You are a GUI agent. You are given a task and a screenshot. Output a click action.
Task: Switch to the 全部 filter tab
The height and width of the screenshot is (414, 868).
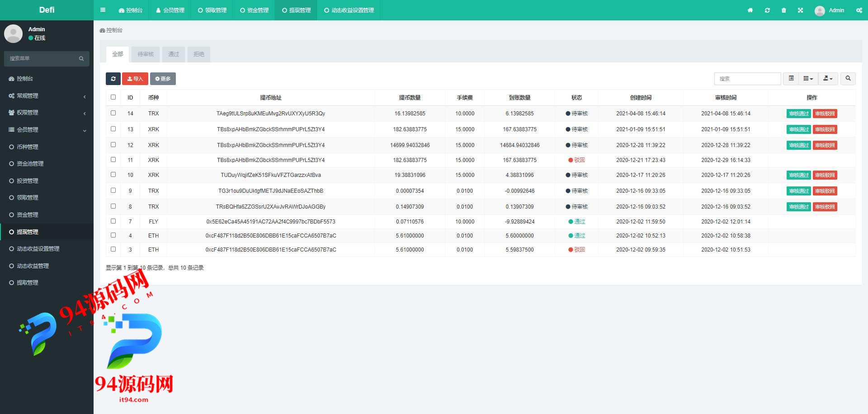coord(118,54)
